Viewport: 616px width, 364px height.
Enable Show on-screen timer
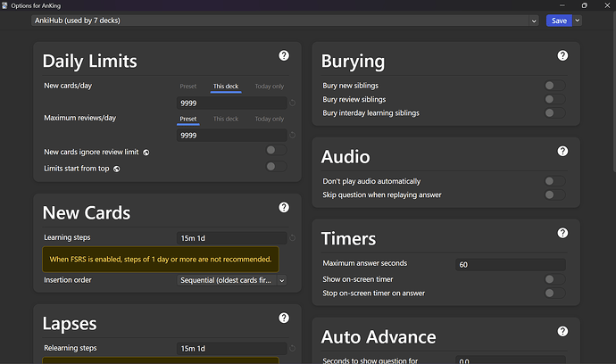(x=554, y=279)
